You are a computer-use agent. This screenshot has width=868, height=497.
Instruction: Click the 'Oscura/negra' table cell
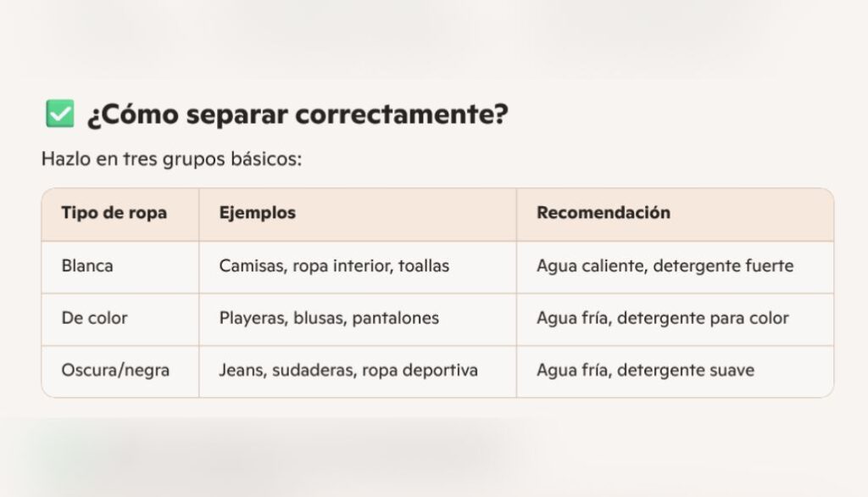pos(115,371)
